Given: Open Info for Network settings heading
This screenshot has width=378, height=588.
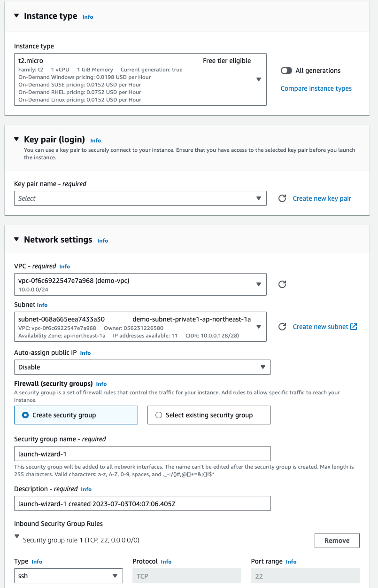Looking at the screenshot, I should (103, 241).
